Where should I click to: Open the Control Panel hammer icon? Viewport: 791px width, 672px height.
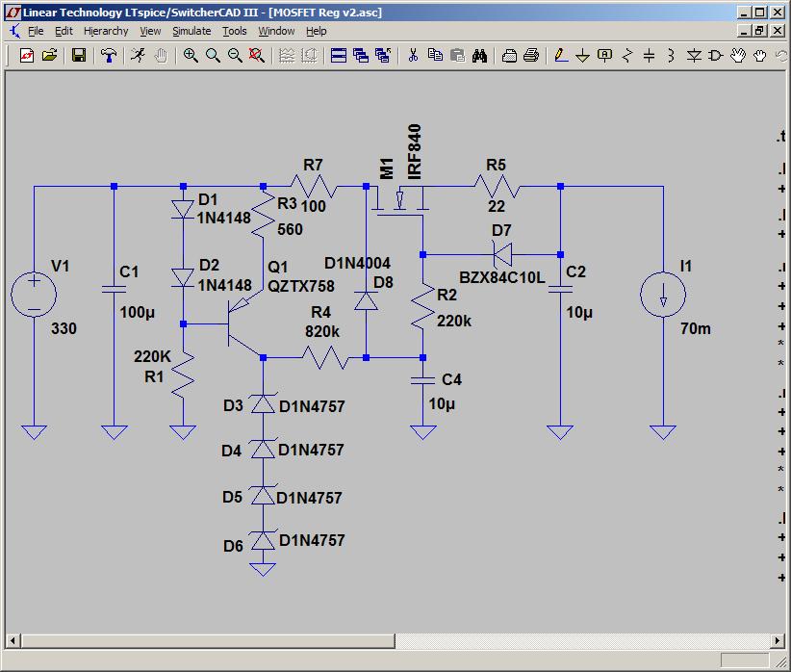109,55
